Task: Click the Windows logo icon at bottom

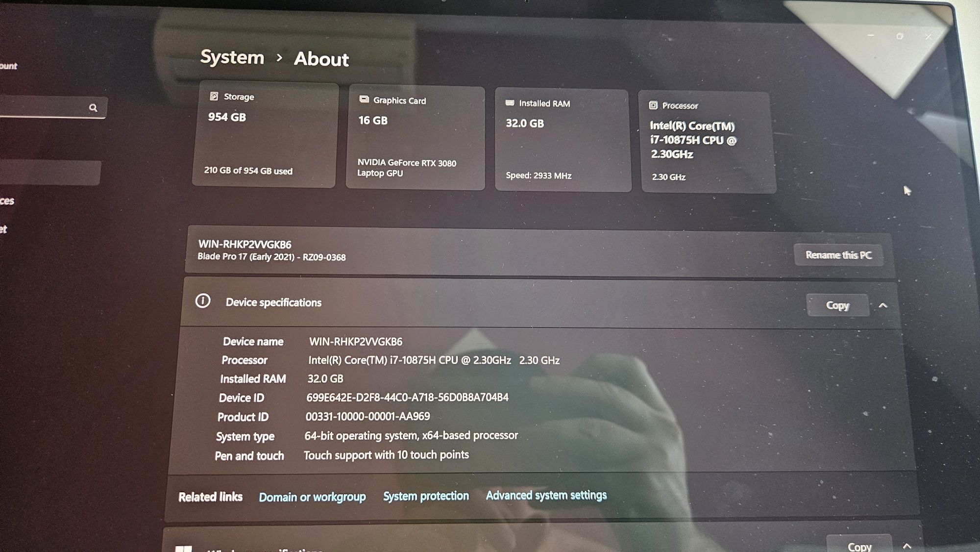Action: (183, 549)
